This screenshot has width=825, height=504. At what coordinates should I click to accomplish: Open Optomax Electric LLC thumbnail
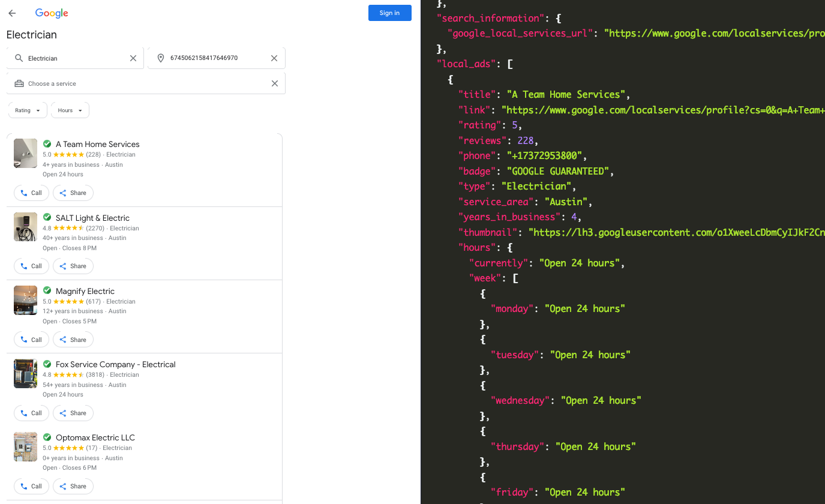[x=25, y=446]
